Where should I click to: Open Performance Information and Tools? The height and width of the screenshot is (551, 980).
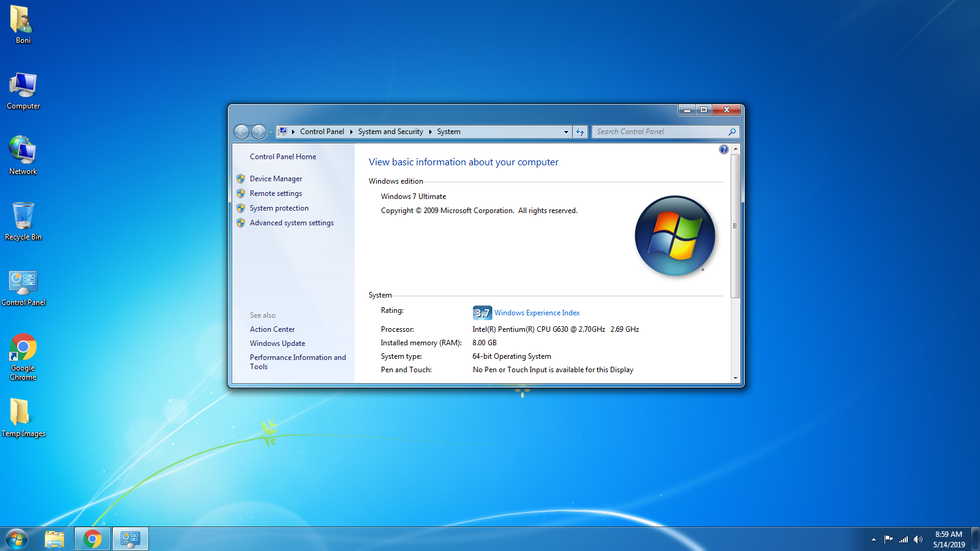(x=298, y=362)
